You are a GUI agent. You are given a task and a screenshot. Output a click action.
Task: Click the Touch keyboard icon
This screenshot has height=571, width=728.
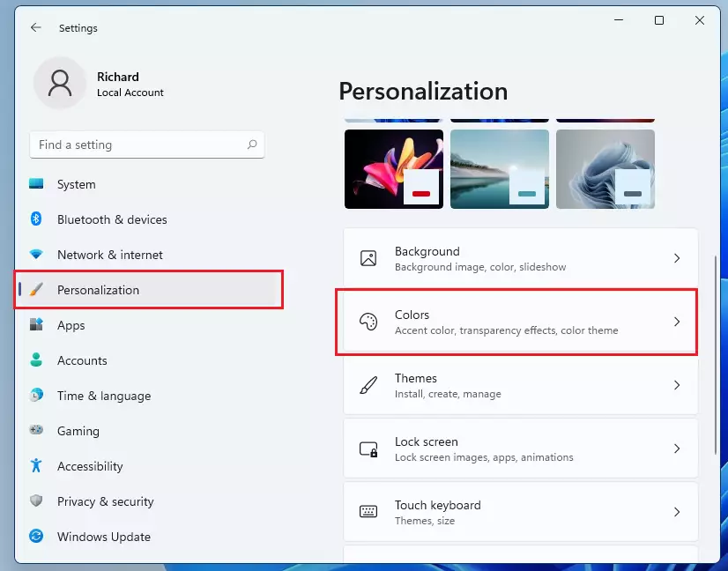click(x=368, y=512)
